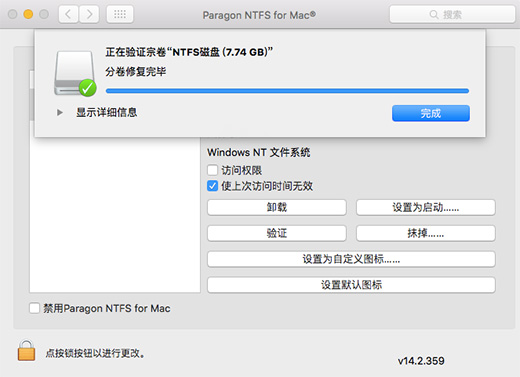Viewport: 520px width, 377px height.
Task: Click the yellow minimize window button
Action: [28, 14]
